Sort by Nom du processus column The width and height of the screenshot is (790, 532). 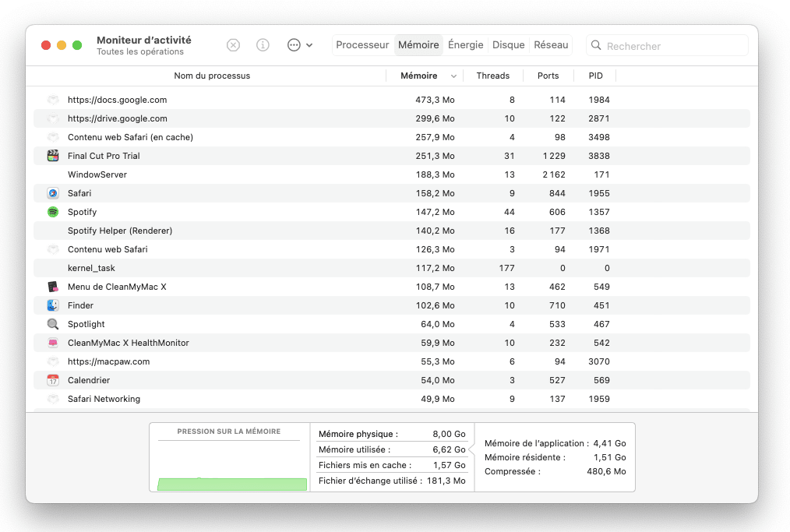(212, 76)
